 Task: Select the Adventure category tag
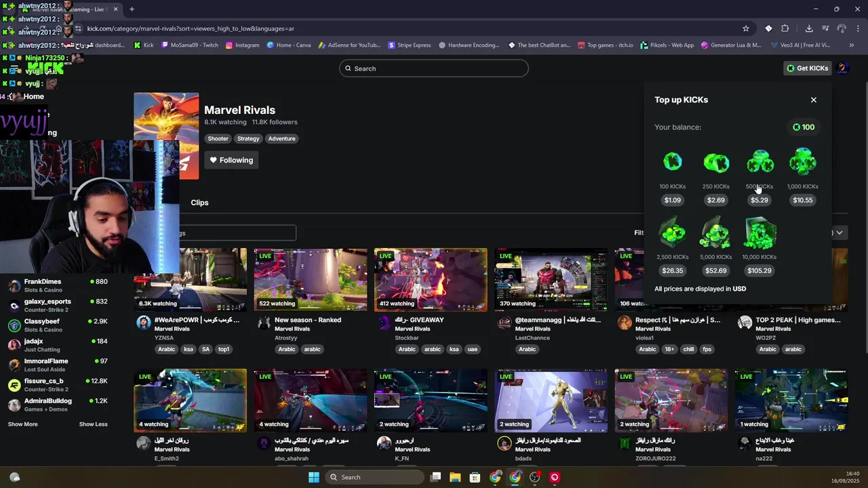coord(281,138)
